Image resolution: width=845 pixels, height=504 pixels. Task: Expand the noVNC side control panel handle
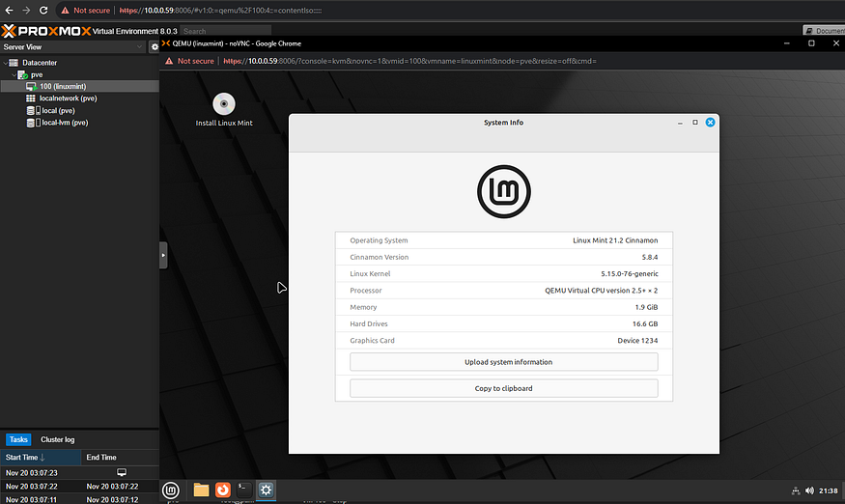[x=163, y=255]
